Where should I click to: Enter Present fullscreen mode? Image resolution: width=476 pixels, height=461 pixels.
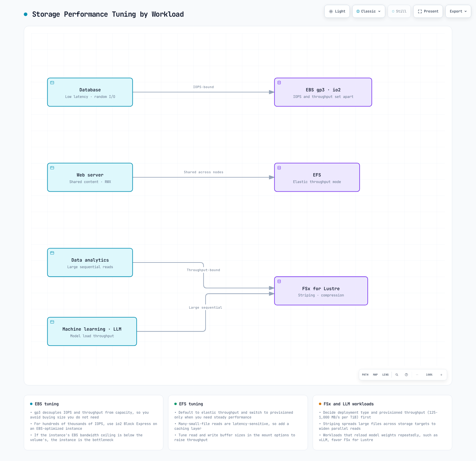coord(428,11)
